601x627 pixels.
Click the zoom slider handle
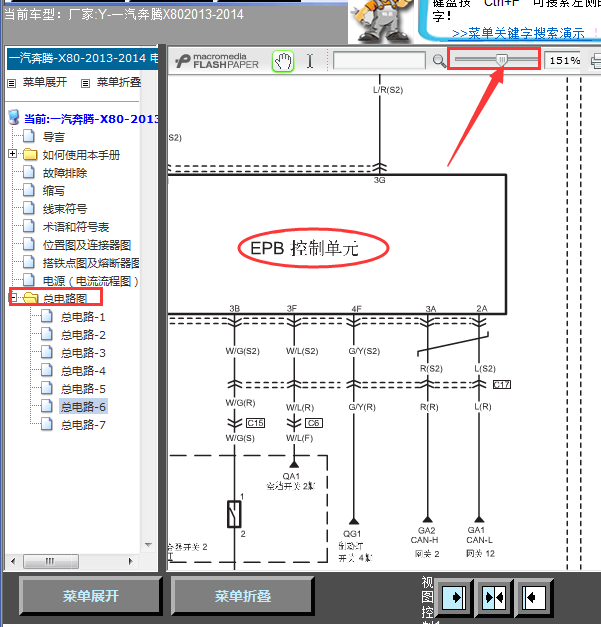click(x=501, y=60)
